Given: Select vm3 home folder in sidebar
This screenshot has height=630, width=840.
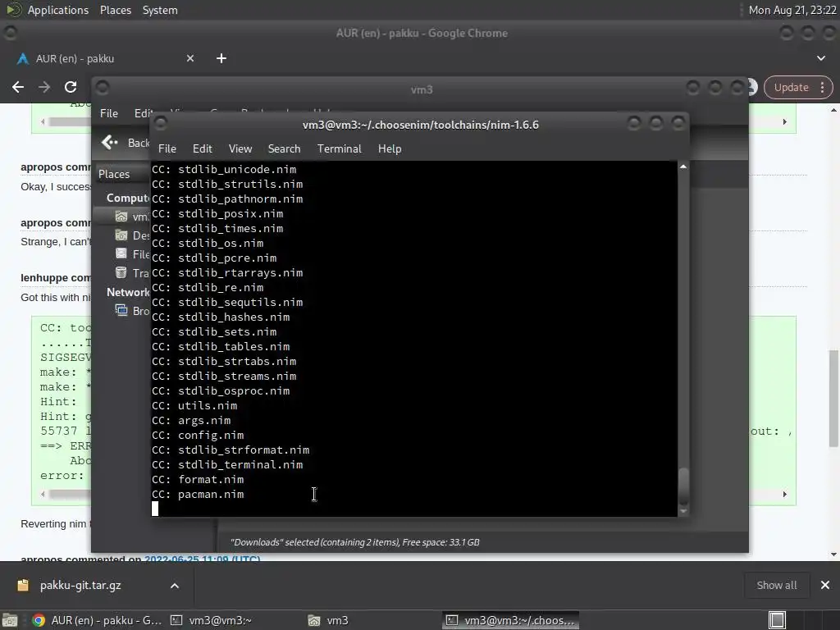Looking at the screenshot, I should coord(132,217).
